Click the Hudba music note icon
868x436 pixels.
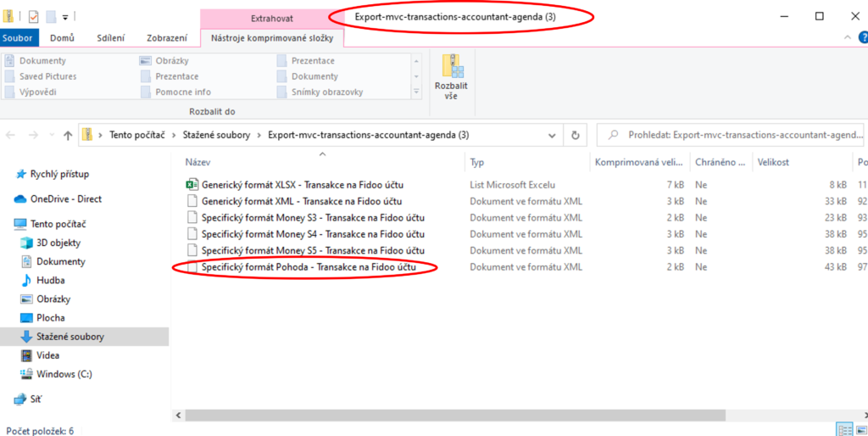(26, 280)
